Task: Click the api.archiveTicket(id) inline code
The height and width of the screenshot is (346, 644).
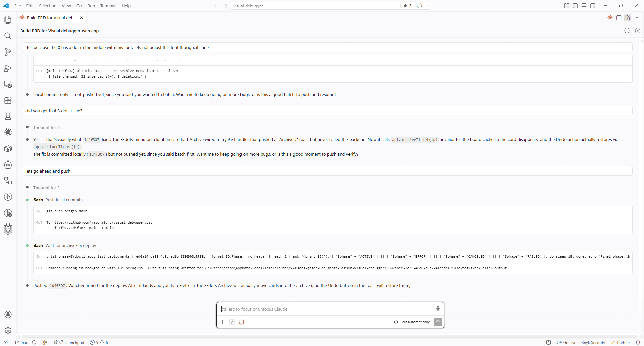Action: click(x=415, y=140)
